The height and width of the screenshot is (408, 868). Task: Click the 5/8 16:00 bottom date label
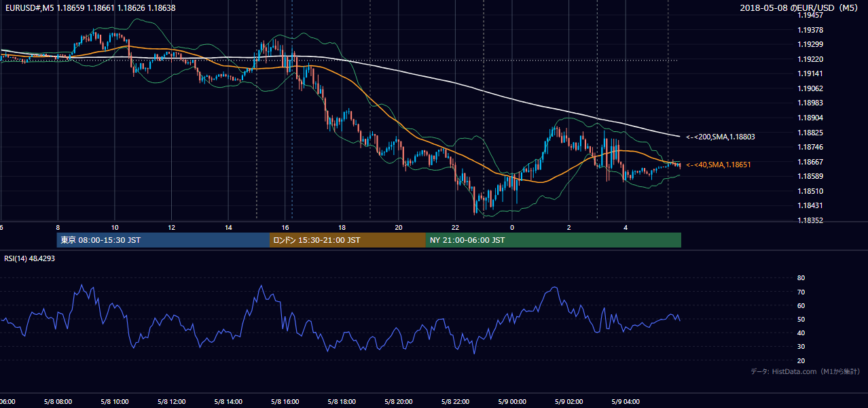(x=285, y=401)
